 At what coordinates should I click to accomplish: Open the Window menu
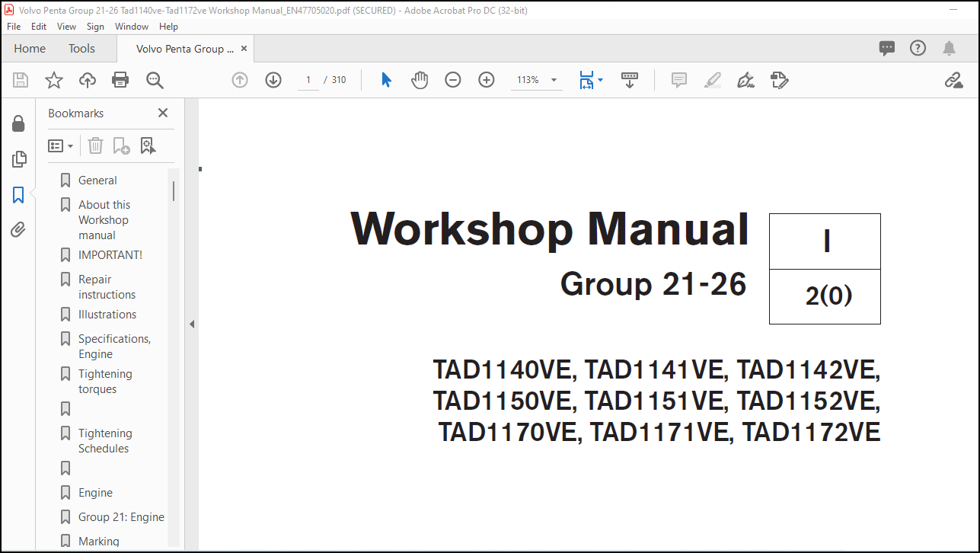[x=132, y=26]
